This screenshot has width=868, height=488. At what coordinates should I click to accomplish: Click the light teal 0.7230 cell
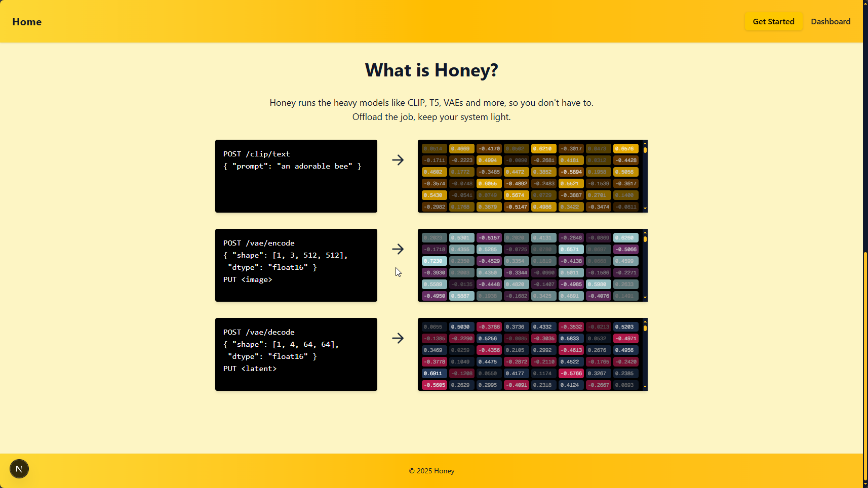(x=435, y=261)
